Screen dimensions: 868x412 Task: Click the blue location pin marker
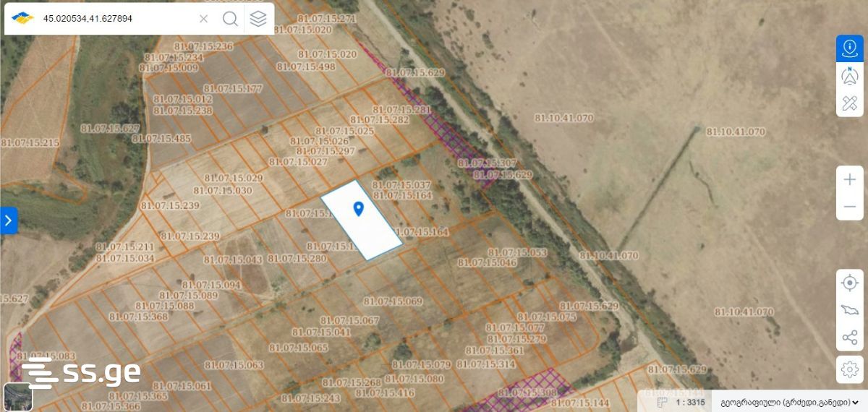tap(358, 209)
